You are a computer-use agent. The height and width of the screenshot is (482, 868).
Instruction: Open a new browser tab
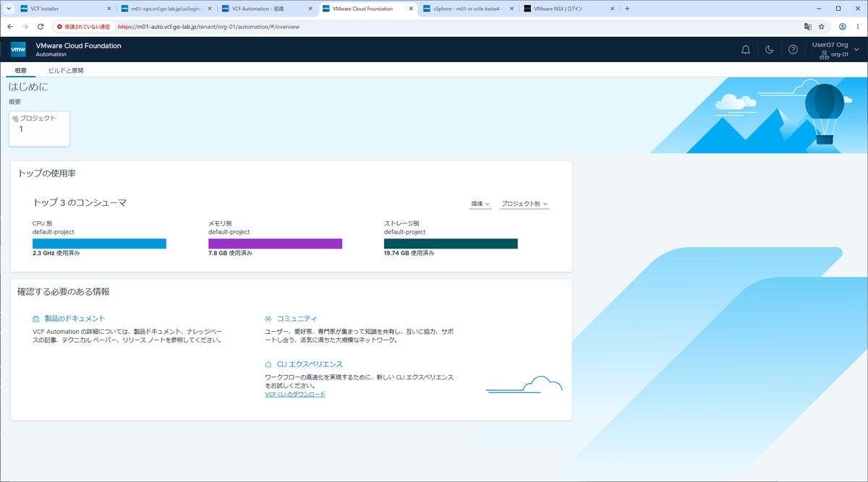coord(627,9)
